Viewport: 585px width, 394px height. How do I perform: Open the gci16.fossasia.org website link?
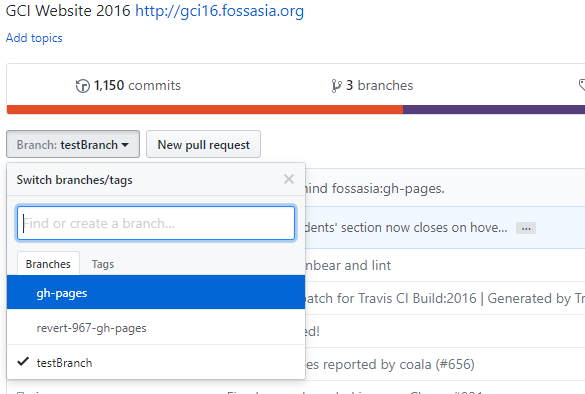point(219,11)
